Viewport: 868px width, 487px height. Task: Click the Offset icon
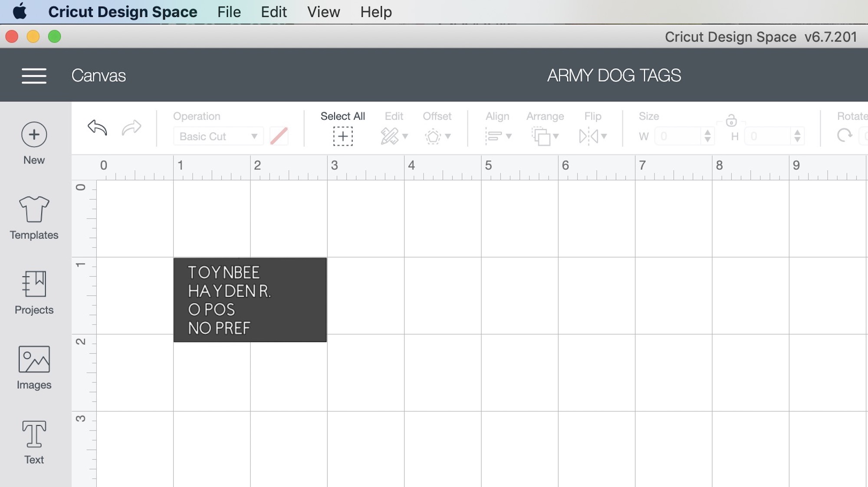point(433,136)
